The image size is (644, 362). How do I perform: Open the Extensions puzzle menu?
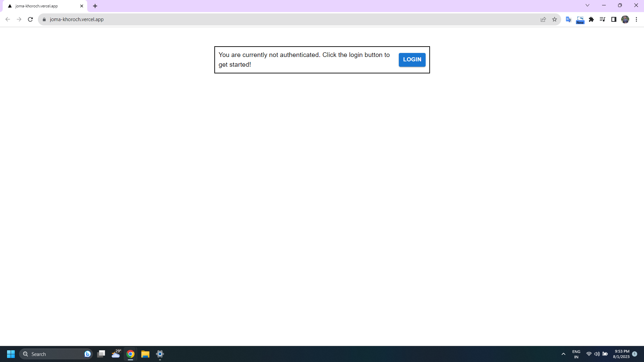591,19
